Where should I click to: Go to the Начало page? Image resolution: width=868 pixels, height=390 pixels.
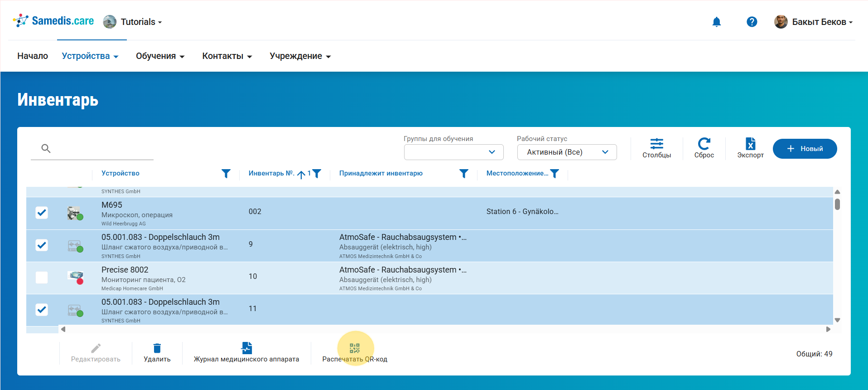coord(33,56)
